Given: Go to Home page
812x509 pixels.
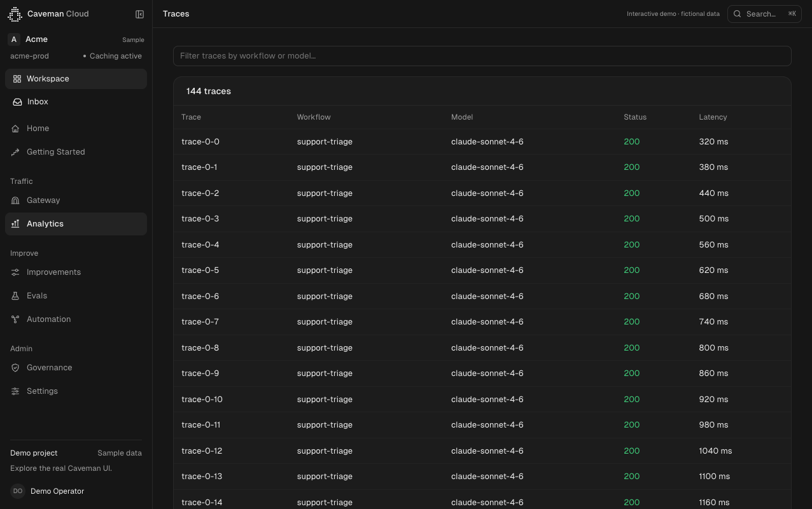Looking at the screenshot, I should pyautogui.click(x=76, y=129).
